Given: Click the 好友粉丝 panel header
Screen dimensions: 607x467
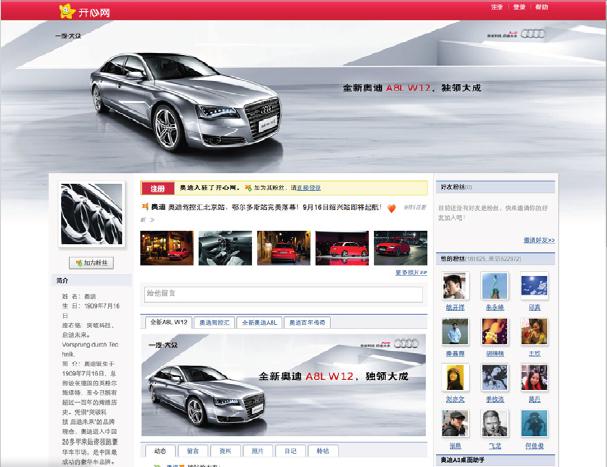Looking at the screenshot, I should (x=496, y=187).
